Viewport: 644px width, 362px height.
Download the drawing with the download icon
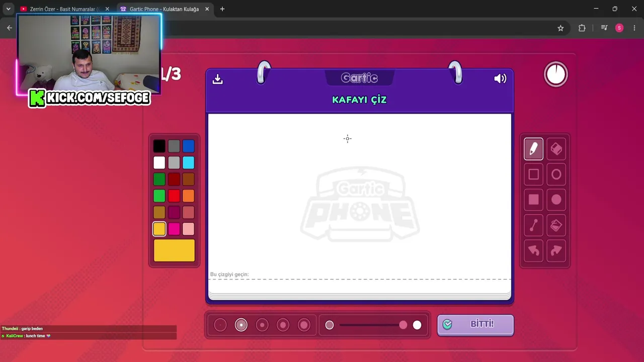point(217,79)
